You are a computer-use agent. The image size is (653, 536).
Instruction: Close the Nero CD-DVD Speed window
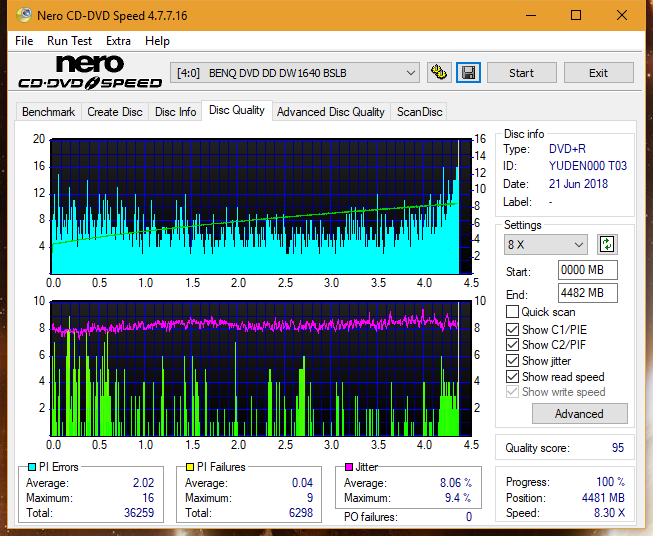click(x=622, y=15)
